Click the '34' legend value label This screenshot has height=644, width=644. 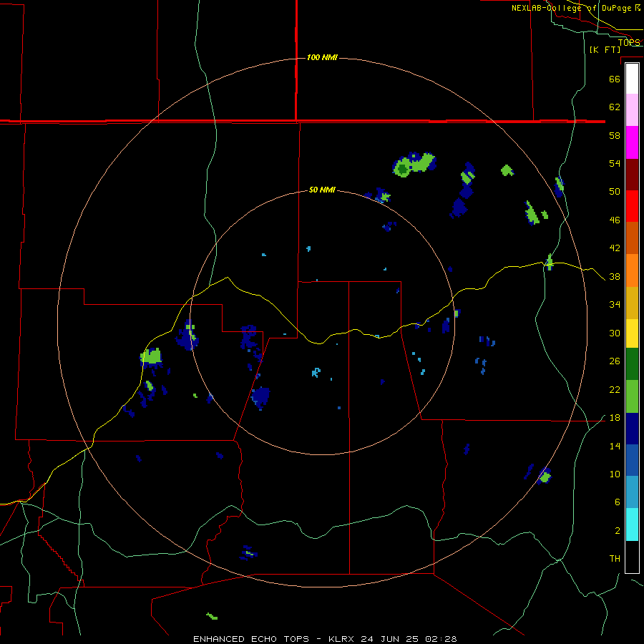pyautogui.click(x=615, y=305)
